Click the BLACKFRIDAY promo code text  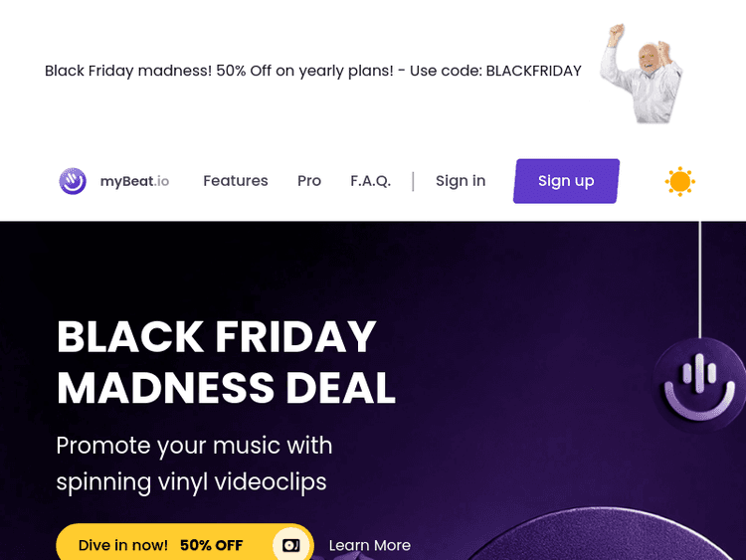click(533, 72)
